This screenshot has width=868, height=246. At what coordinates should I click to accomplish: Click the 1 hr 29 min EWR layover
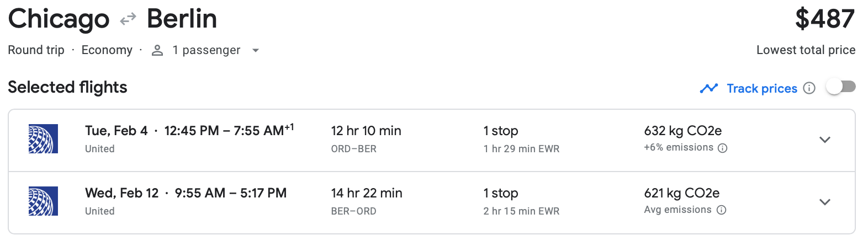pos(521,149)
